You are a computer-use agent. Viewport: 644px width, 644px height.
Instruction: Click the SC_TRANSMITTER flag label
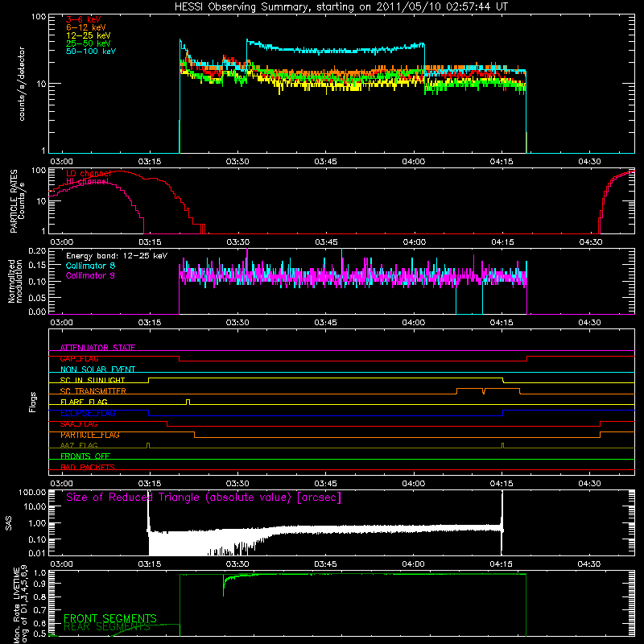pyautogui.click(x=93, y=390)
